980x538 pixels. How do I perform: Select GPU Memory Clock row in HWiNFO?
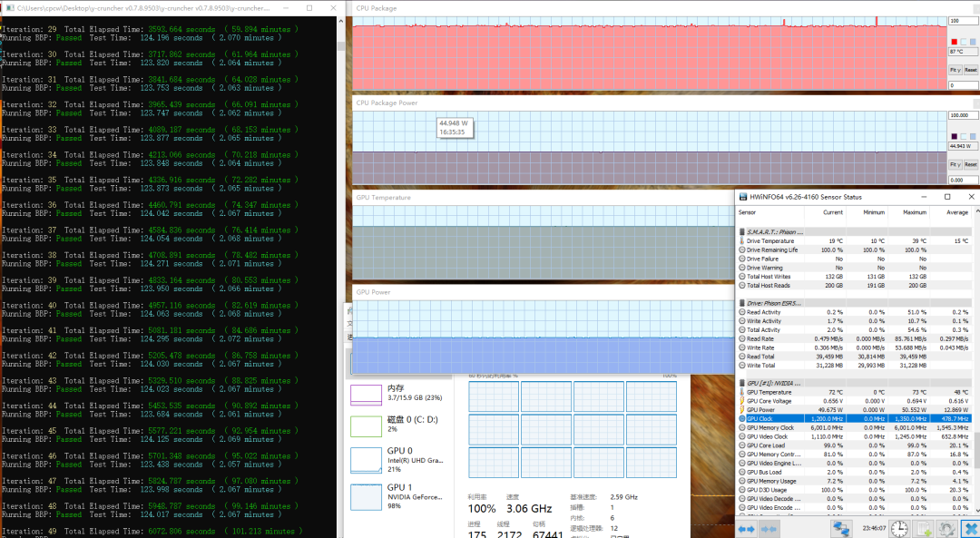[854, 427]
